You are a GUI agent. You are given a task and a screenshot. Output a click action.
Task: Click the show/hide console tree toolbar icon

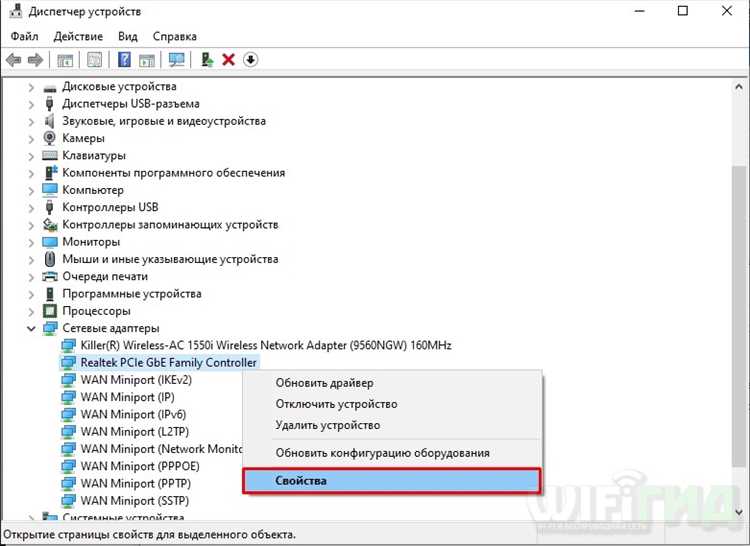click(x=65, y=60)
